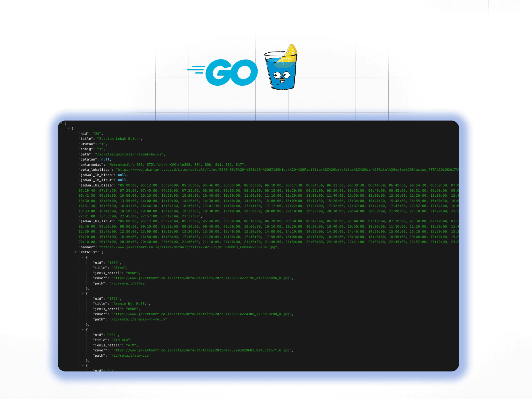Click the "jadwal_hi_biasa" key

pos(96,185)
